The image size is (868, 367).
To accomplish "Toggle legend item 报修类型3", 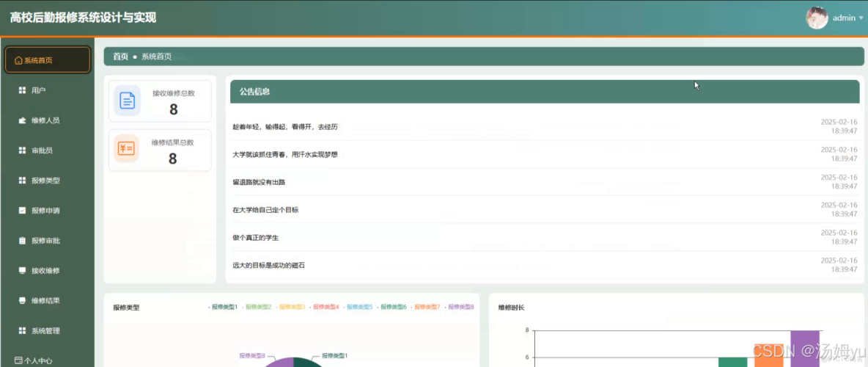I will (x=290, y=307).
